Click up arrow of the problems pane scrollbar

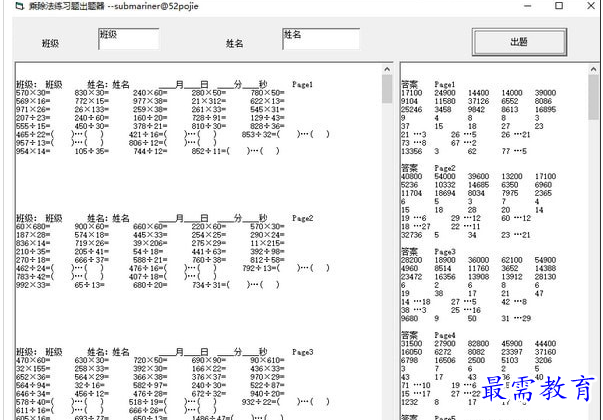pos(386,70)
